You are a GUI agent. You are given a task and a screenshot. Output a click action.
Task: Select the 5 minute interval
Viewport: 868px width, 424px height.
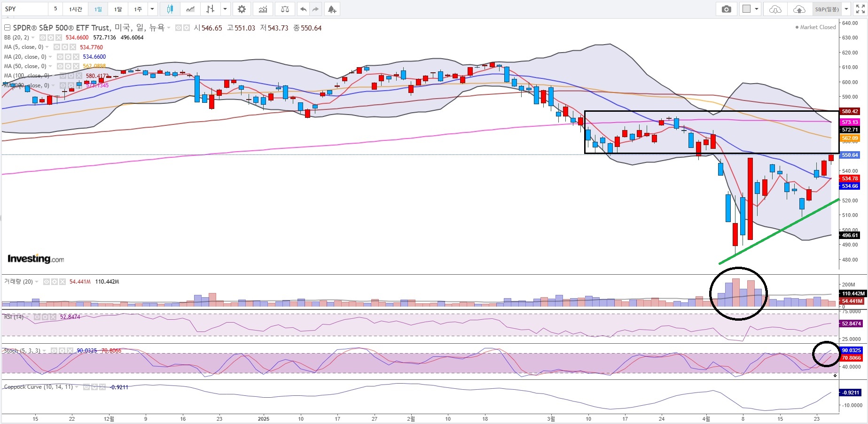point(55,9)
